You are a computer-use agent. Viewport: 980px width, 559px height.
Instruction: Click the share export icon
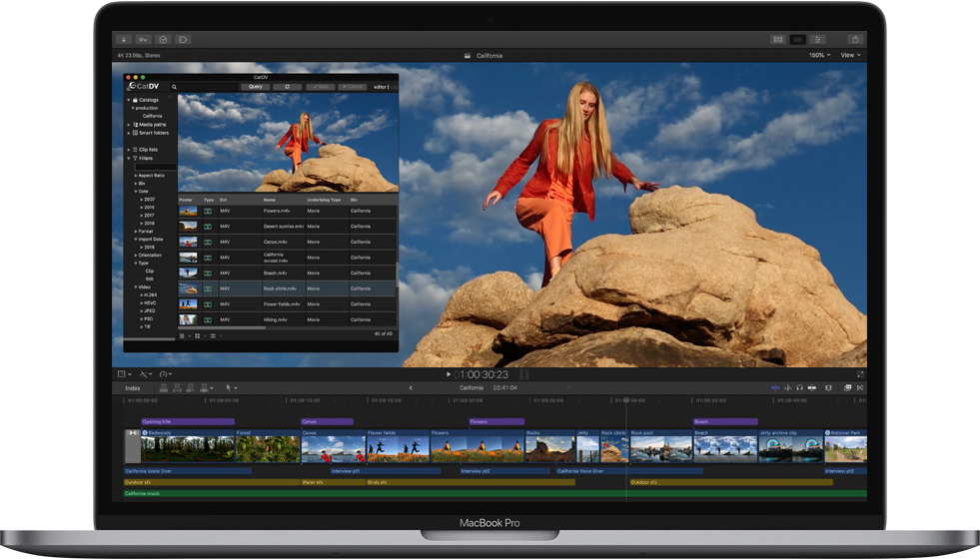(x=855, y=39)
